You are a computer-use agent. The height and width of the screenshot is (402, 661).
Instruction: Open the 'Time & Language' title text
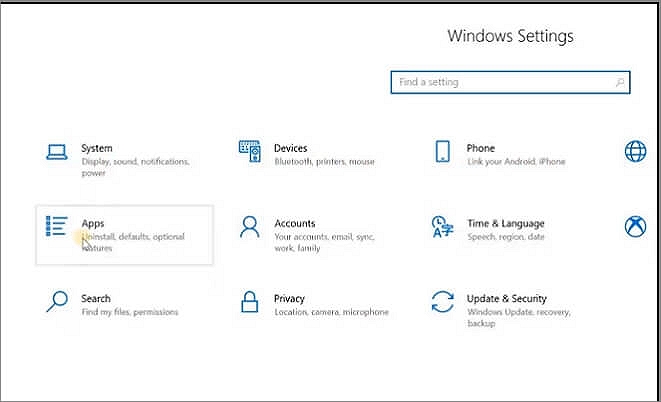(x=505, y=223)
